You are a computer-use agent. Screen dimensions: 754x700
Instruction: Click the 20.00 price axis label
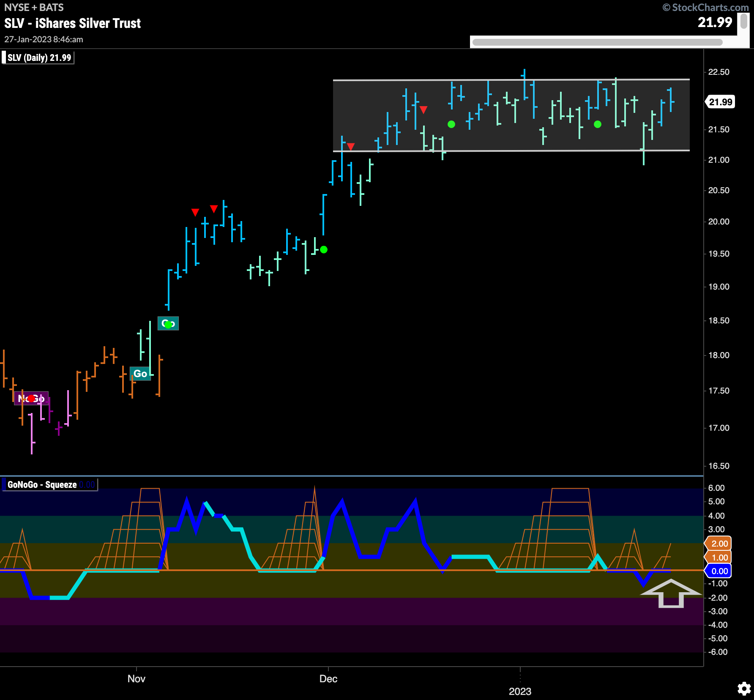[x=719, y=221]
